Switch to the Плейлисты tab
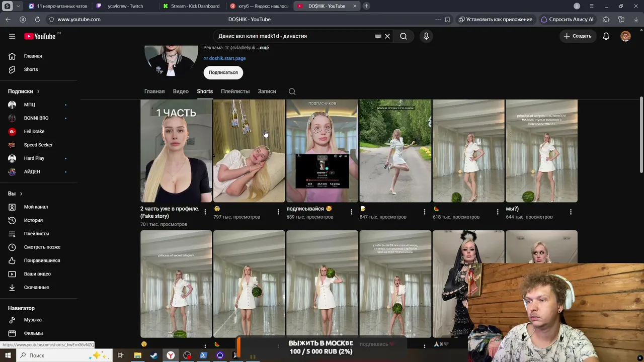 click(235, 92)
